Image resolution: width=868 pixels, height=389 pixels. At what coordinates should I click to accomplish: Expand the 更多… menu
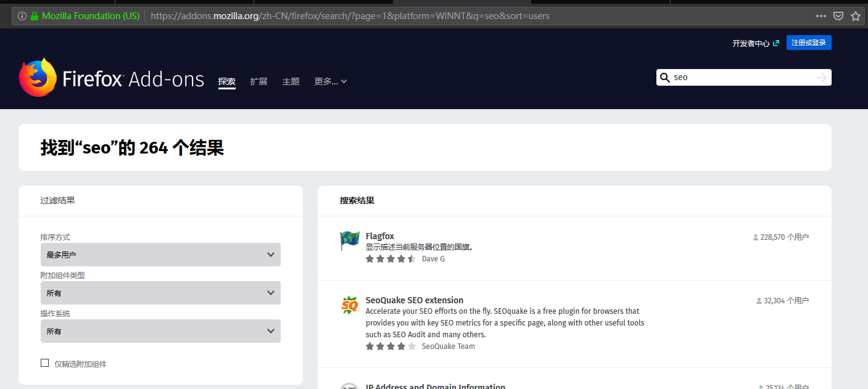(x=331, y=81)
